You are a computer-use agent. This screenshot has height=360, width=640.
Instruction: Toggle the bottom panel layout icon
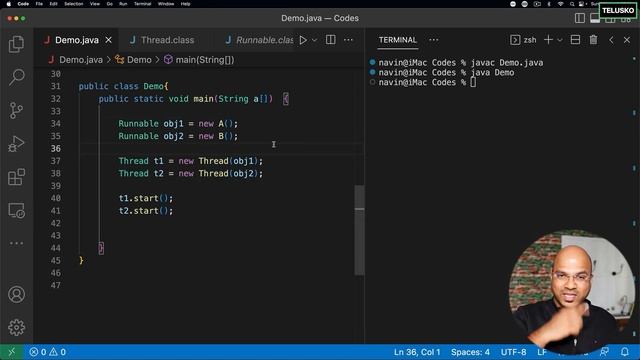coord(595,18)
